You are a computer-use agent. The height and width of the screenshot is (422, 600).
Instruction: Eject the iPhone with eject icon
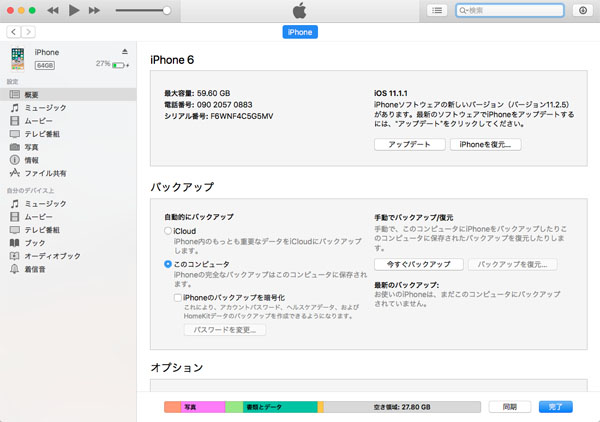pyautogui.click(x=125, y=51)
